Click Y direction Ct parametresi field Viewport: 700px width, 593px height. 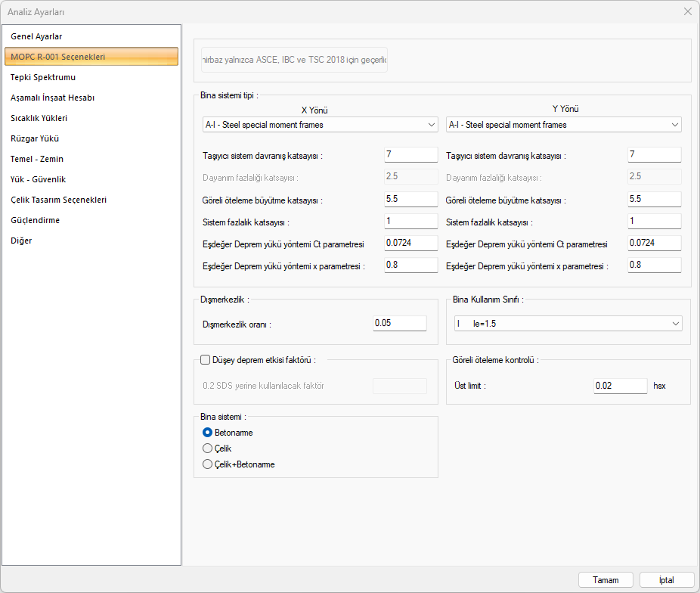click(654, 244)
